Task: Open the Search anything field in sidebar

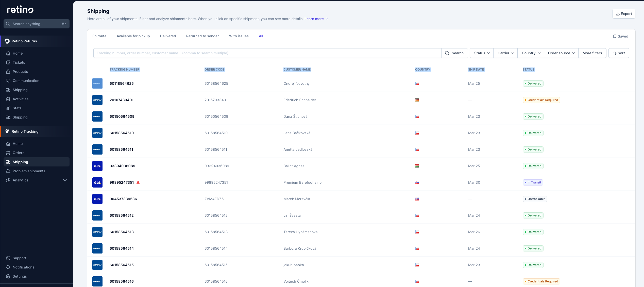Action: point(37,24)
